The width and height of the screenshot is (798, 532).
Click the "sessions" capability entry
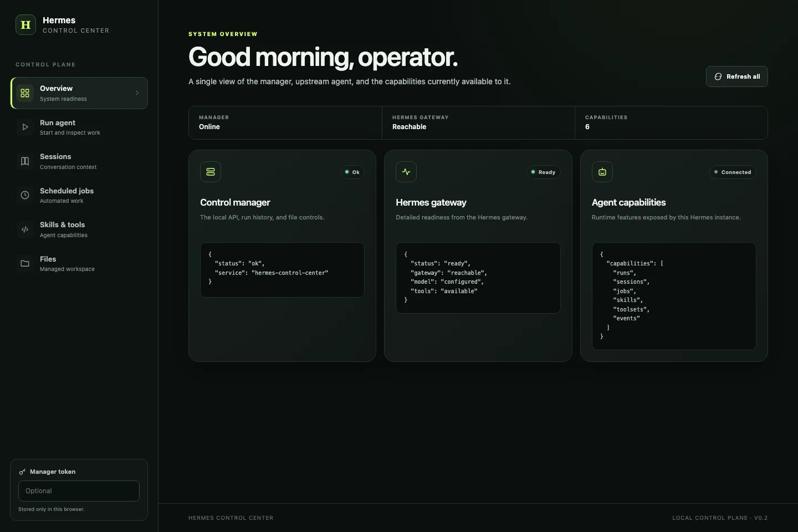(631, 282)
